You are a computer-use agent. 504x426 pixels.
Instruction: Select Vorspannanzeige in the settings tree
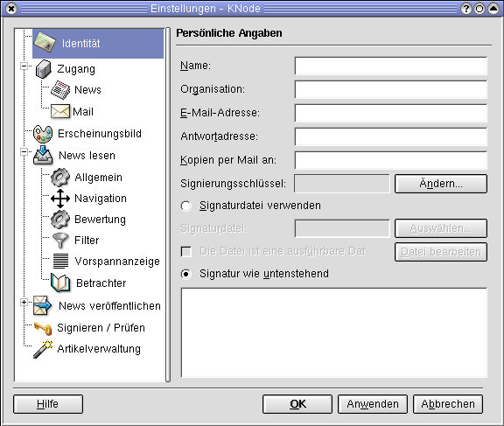coord(117,262)
